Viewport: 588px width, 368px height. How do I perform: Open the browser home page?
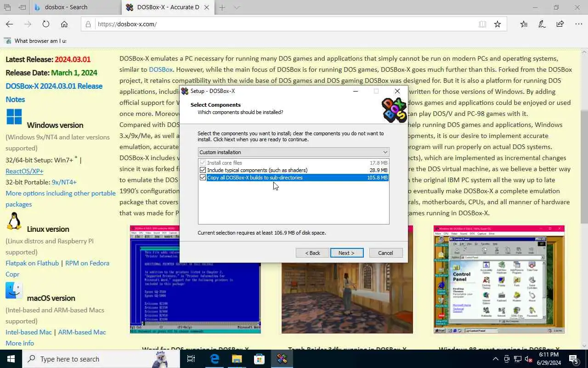pyautogui.click(x=64, y=24)
